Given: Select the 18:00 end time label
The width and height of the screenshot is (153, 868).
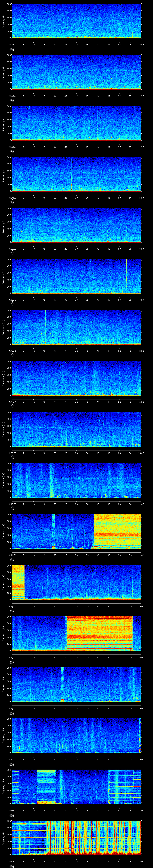Looking at the screenshot, I should [x=141, y=861].
